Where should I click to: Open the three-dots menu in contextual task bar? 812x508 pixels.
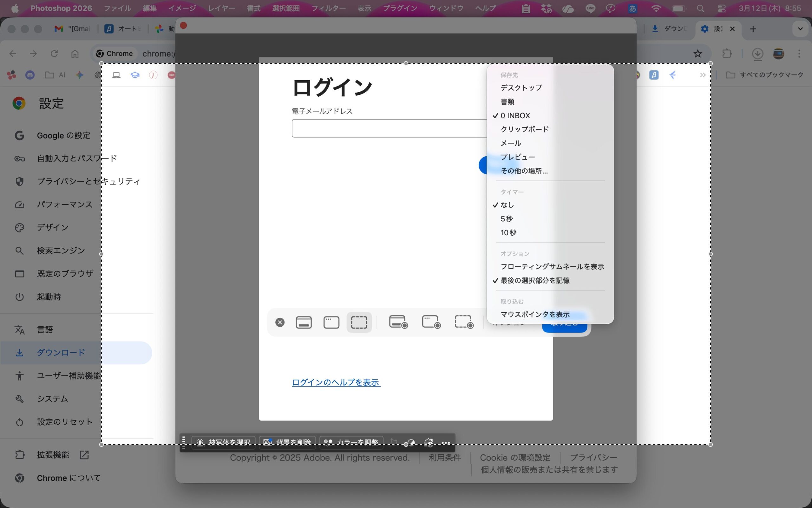[x=446, y=443]
